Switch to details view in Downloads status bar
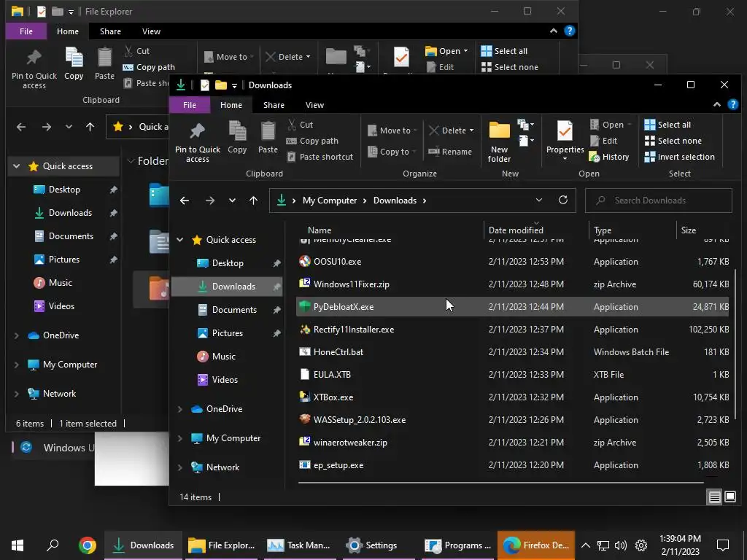This screenshot has width=747, height=560. point(715,497)
